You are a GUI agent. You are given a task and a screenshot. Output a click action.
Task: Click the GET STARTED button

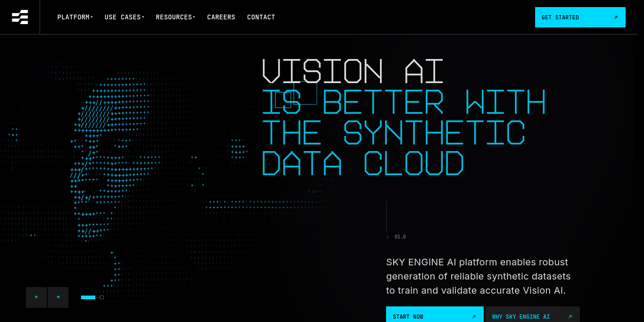tap(580, 17)
